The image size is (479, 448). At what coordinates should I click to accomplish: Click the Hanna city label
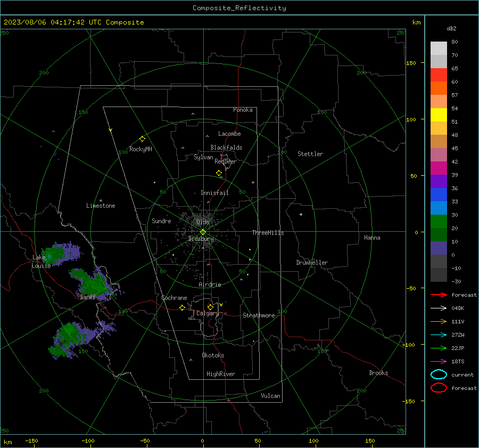(372, 238)
